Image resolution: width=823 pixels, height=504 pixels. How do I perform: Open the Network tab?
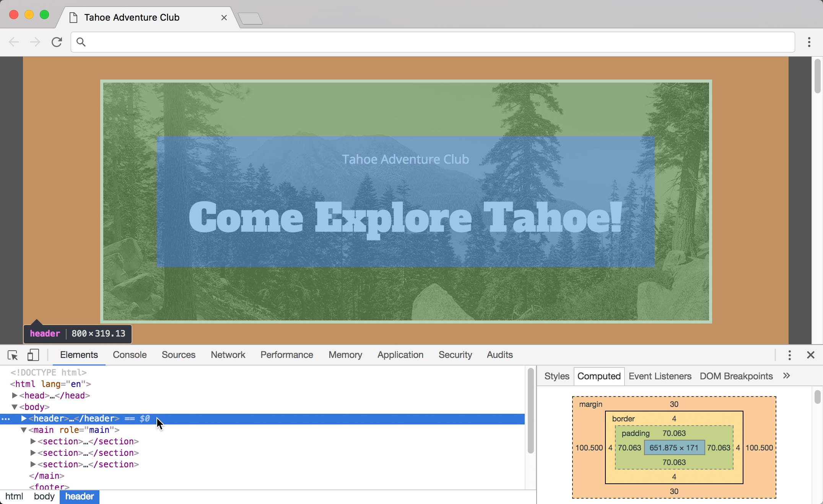pyautogui.click(x=228, y=355)
